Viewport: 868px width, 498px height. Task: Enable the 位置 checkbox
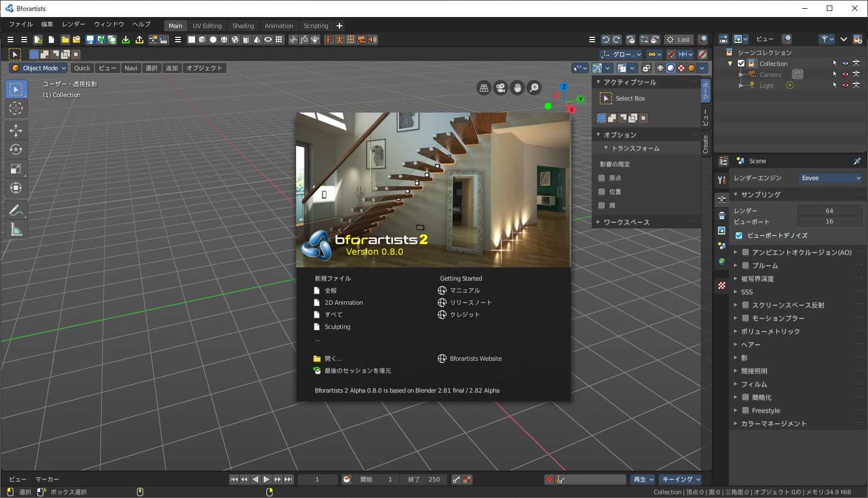pyautogui.click(x=602, y=192)
